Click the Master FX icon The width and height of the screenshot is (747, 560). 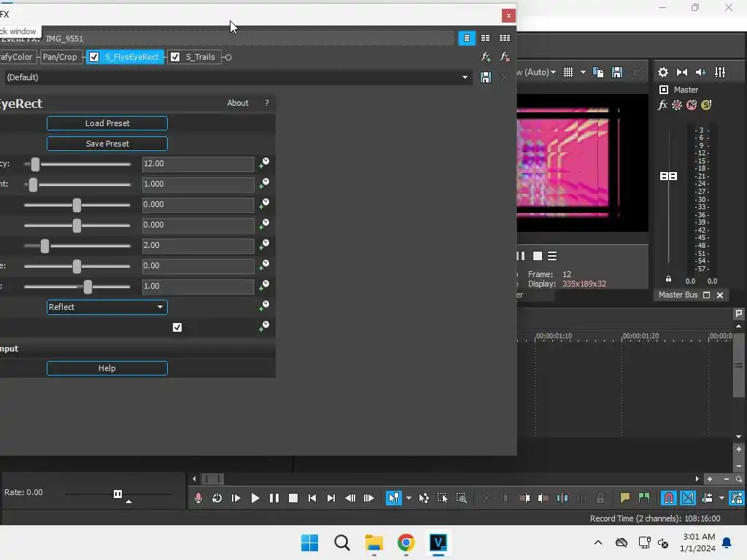click(x=662, y=105)
